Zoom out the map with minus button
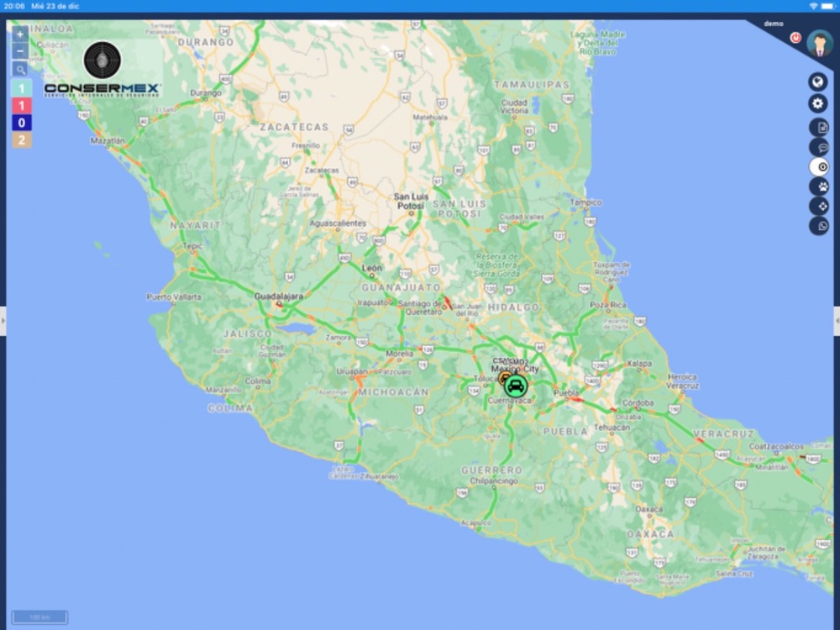The width and height of the screenshot is (840, 630). (20, 51)
